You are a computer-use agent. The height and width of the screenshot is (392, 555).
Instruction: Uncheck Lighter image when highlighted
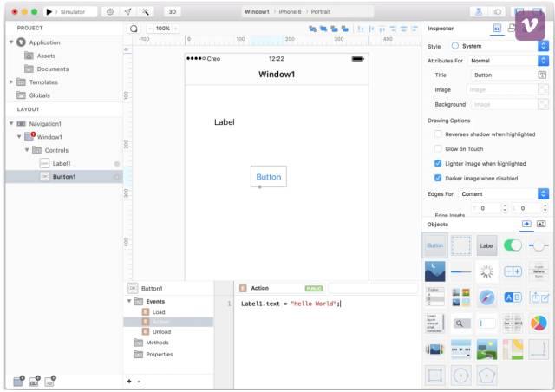coord(438,163)
